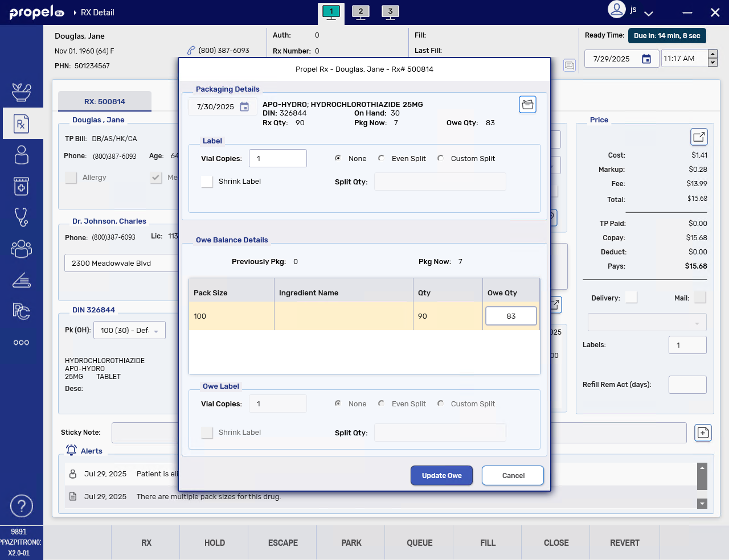Select Custom Split radio in Label section
The image size is (729, 560).
(441, 158)
